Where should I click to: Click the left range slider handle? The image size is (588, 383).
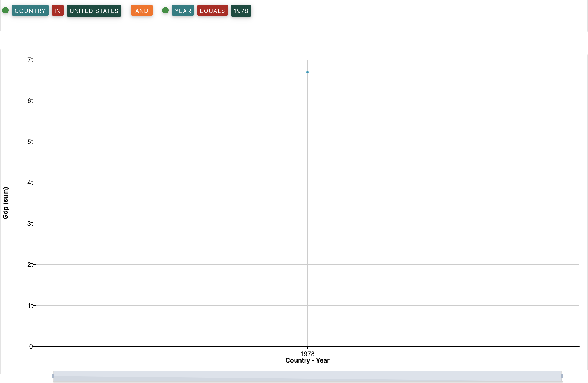53,376
